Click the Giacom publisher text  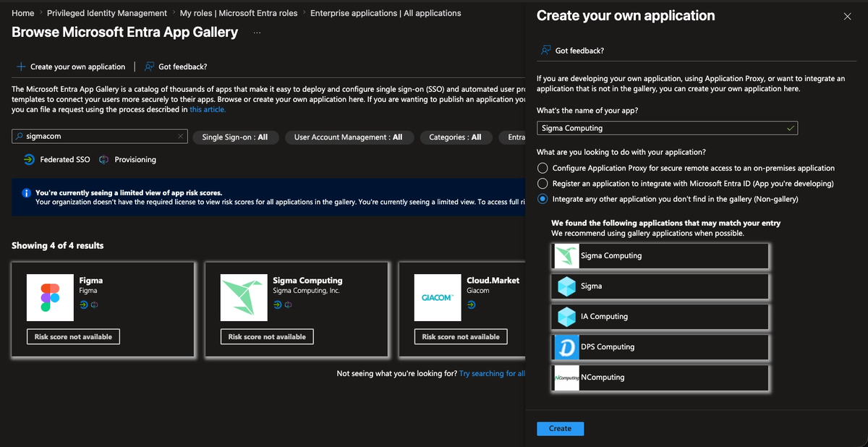pos(477,291)
